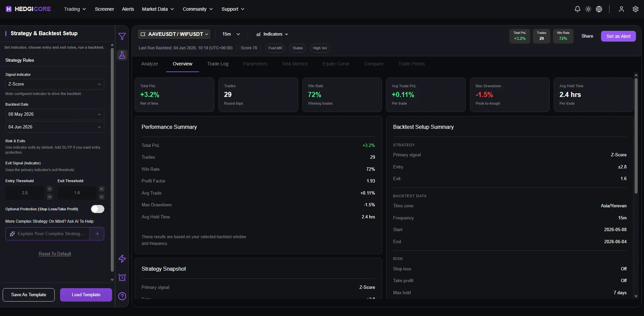Click the left panel vertical scrollbar
644x316 pixels.
tap(112, 159)
